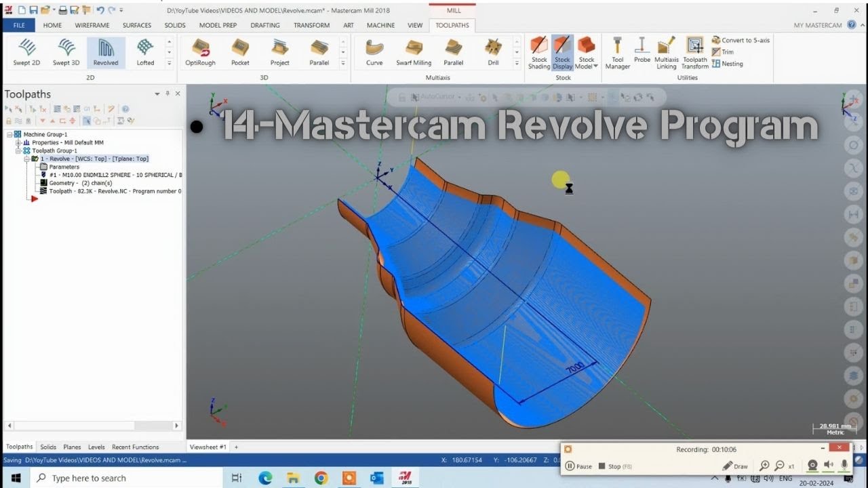The image size is (868, 488).
Task: Toggle webcam in recording toolbar
Action: click(x=812, y=466)
